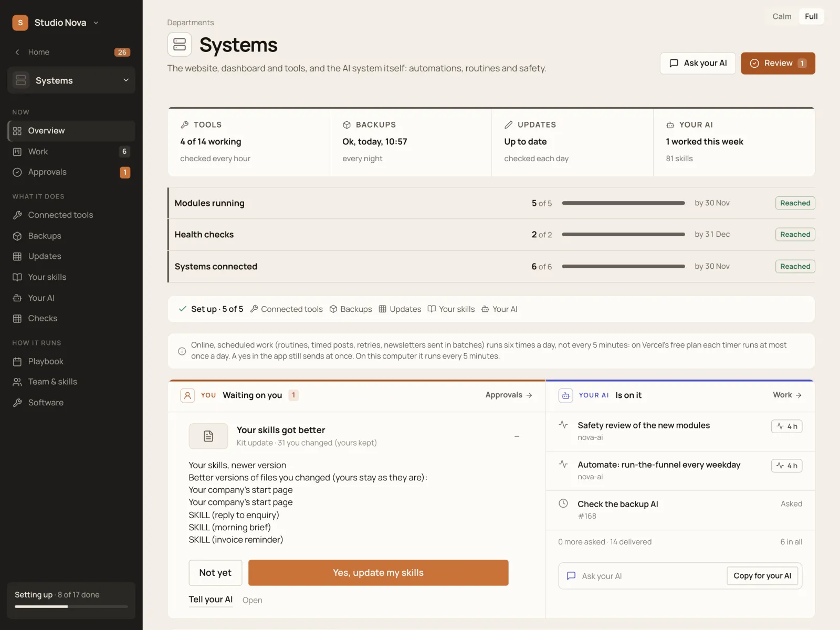Expand the Systems department selector

[71, 80]
